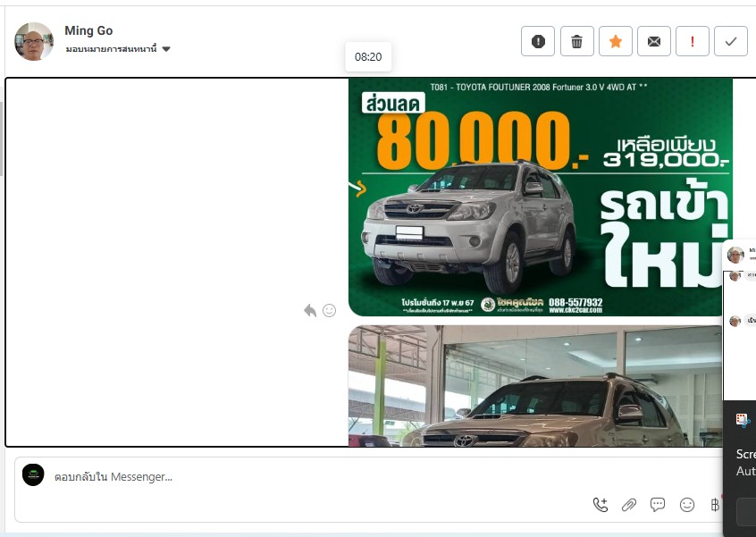Delete conversation using the trash icon
Screen dimensions: 756x537
point(576,41)
